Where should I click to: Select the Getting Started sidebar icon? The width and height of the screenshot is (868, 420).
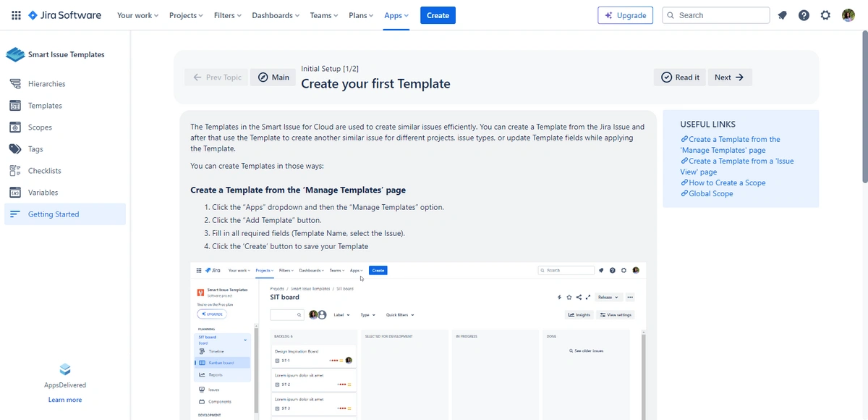tap(15, 214)
